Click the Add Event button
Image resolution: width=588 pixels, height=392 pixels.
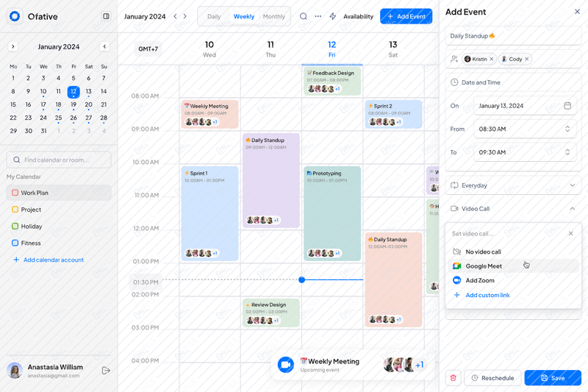coord(406,16)
